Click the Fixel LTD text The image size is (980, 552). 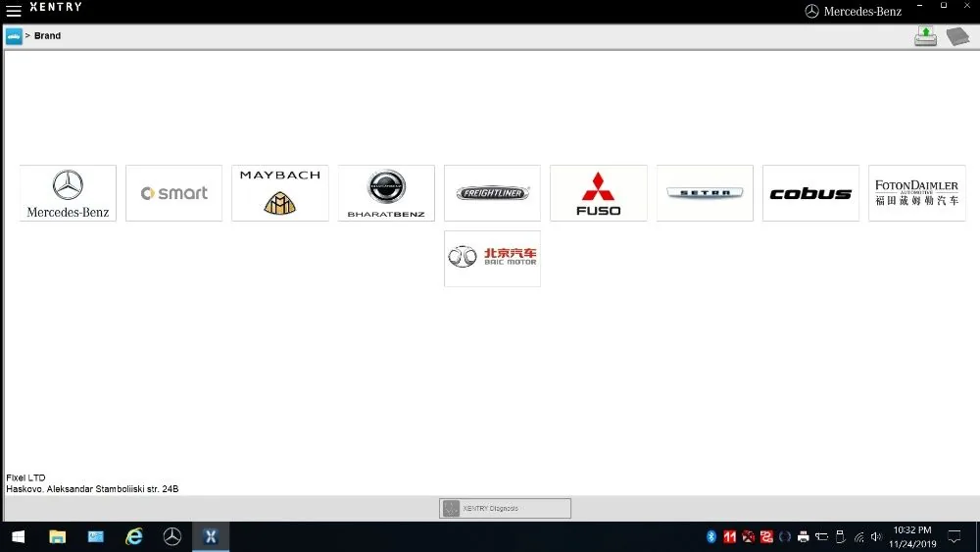pyautogui.click(x=25, y=477)
